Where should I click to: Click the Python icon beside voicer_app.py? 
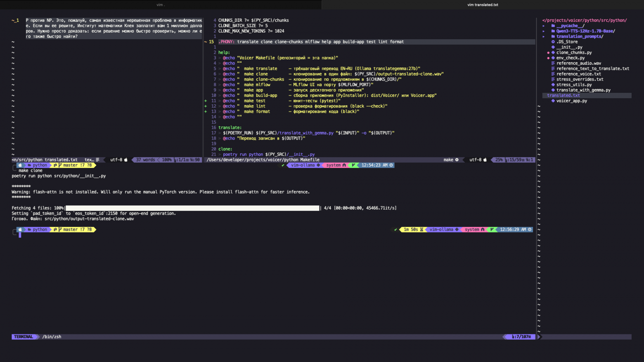tap(553, 101)
